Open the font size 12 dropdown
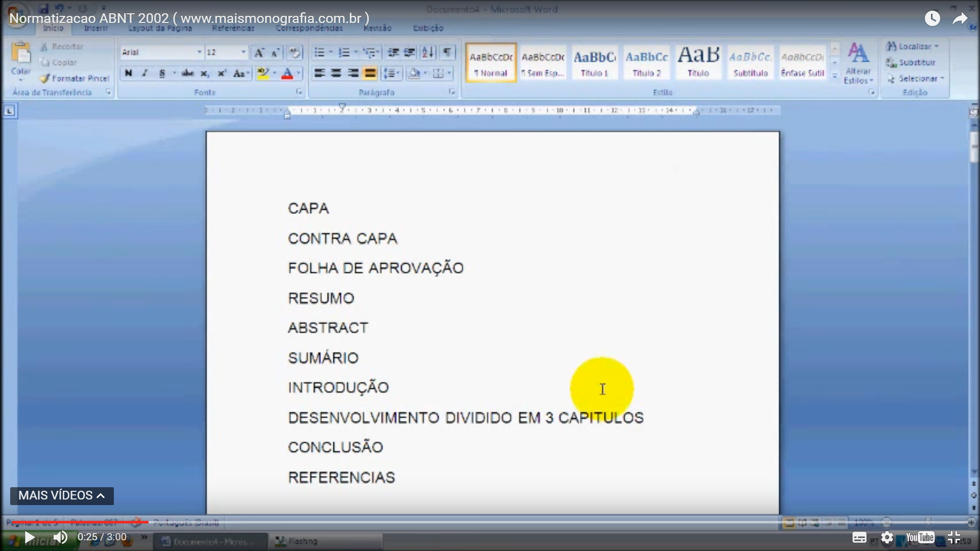Viewport: 980px width, 551px height. pos(243,52)
